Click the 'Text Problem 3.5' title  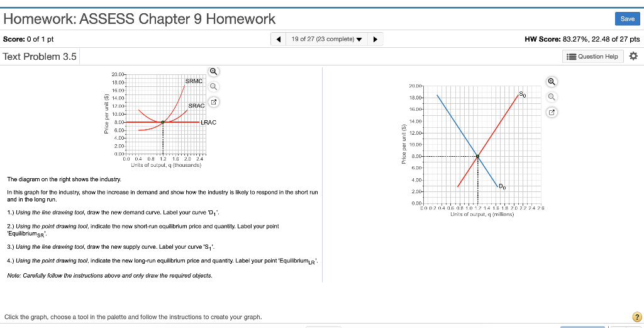pos(40,57)
